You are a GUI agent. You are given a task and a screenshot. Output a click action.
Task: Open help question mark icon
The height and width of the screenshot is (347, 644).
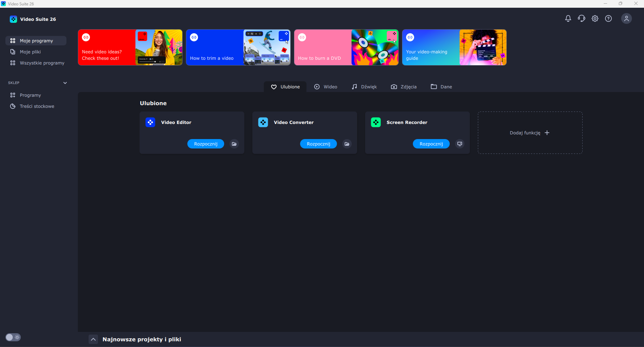pyautogui.click(x=608, y=18)
